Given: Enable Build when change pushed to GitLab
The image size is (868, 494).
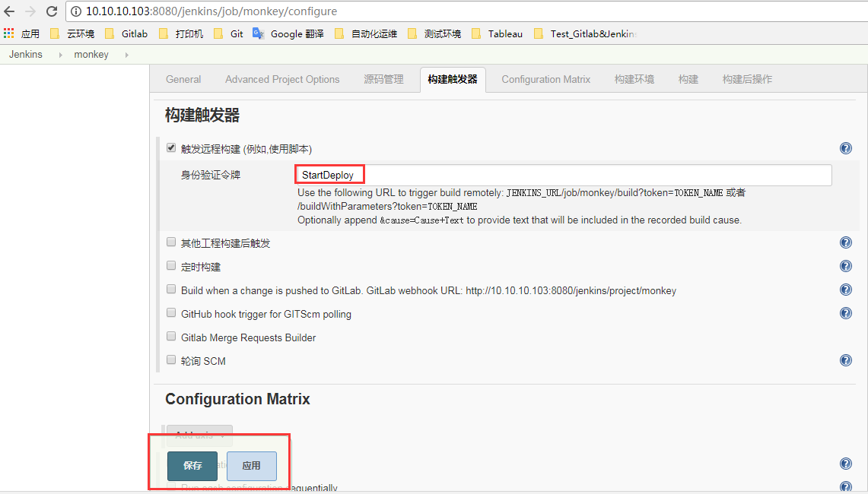Looking at the screenshot, I should click(x=171, y=289).
